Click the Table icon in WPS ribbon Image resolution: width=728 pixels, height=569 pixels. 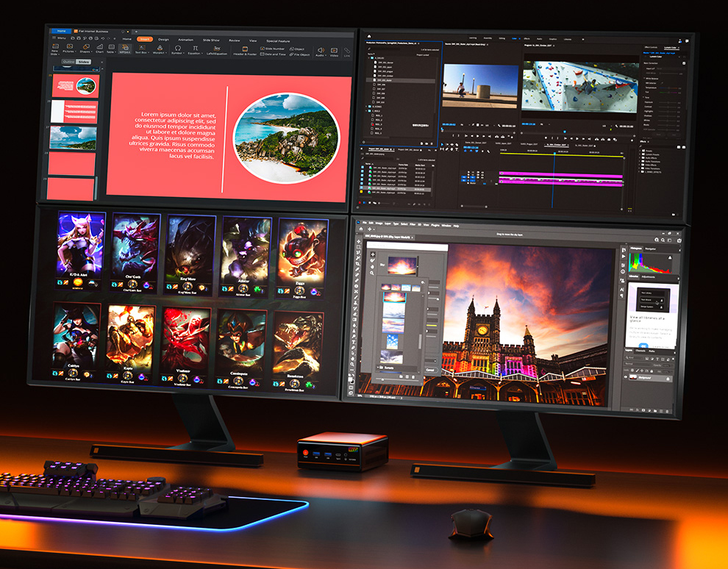pos(112,46)
